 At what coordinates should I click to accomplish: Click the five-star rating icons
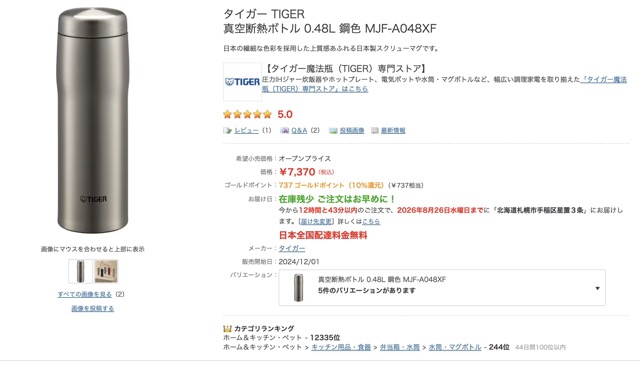pyautogui.click(x=247, y=114)
